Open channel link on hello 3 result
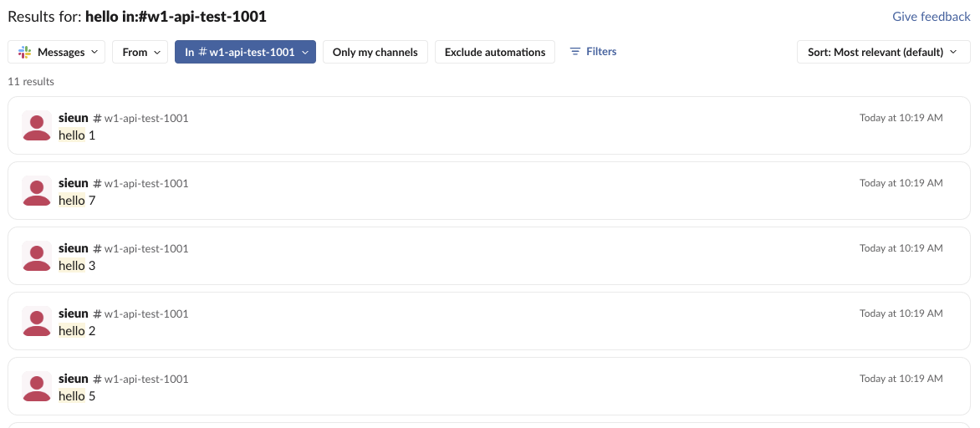980x428 pixels. pos(140,248)
